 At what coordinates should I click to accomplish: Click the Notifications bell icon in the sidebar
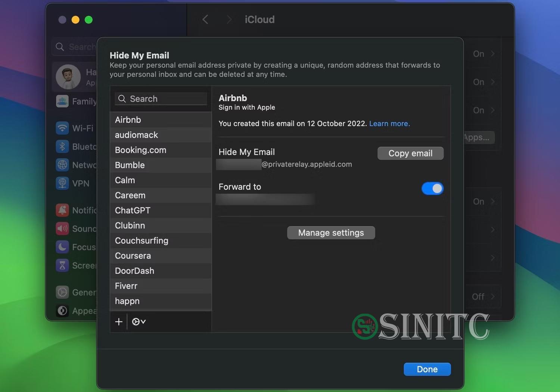tap(62, 210)
